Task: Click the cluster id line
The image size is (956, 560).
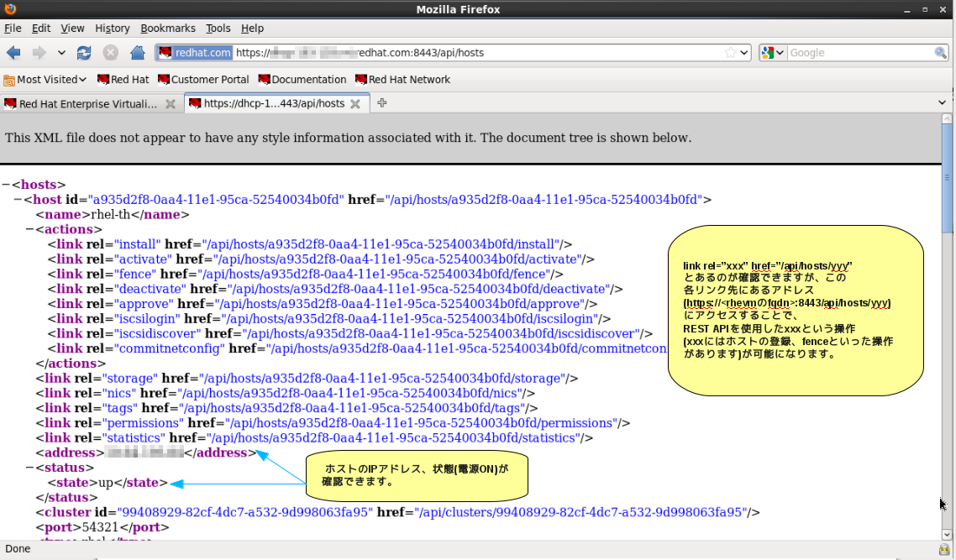Action: tap(398, 512)
